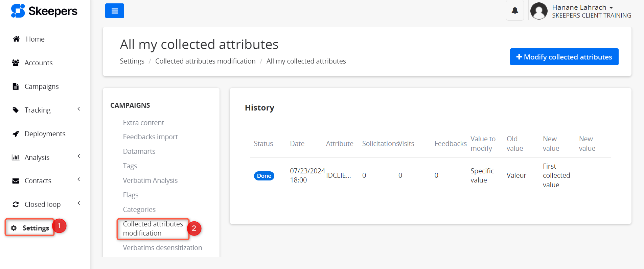
Task: Open Deployments in sidebar
Action: [45, 134]
